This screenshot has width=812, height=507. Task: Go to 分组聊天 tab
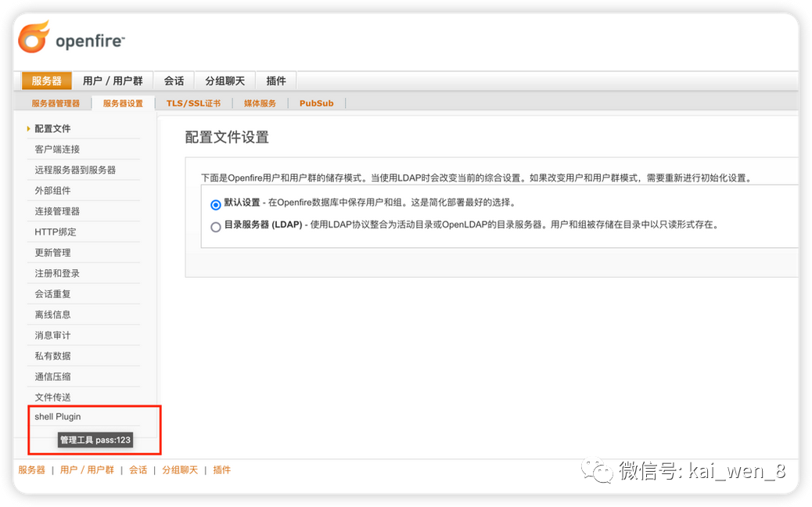click(225, 81)
